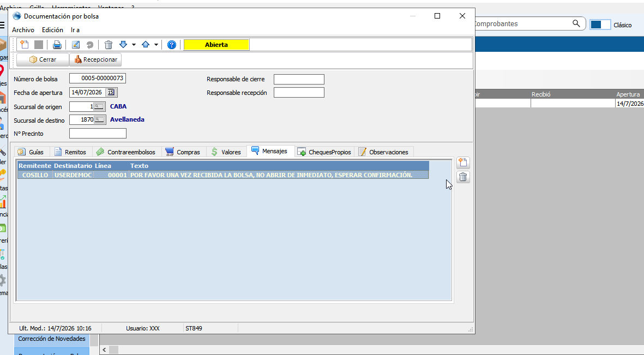Click the yellow Abierta status field
The height and width of the screenshot is (355, 644).
[x=216, y=45]
